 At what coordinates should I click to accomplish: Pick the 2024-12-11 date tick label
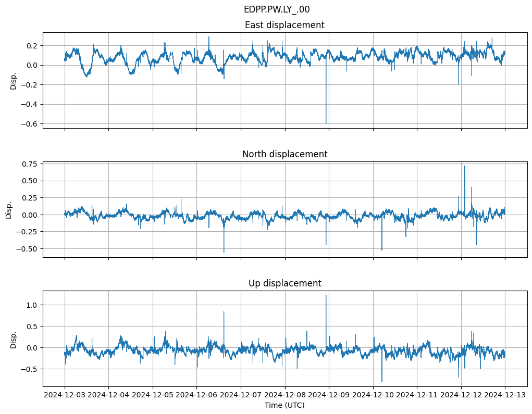coord(417,395)
